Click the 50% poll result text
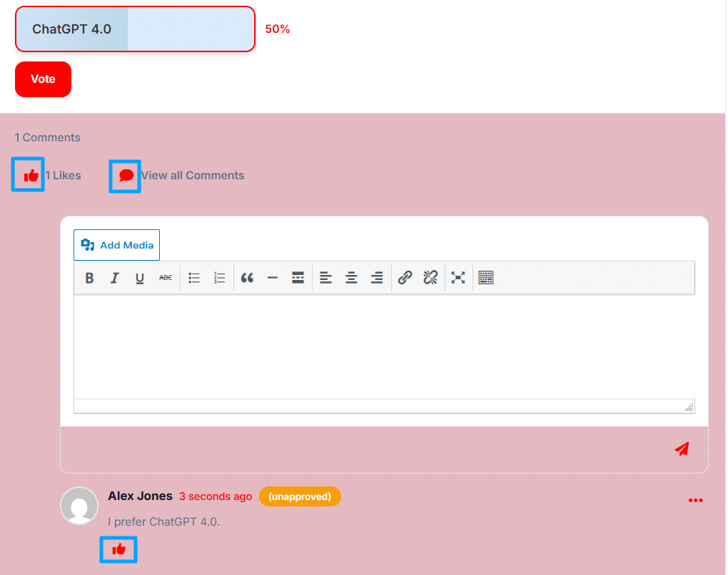 [278, 29]
